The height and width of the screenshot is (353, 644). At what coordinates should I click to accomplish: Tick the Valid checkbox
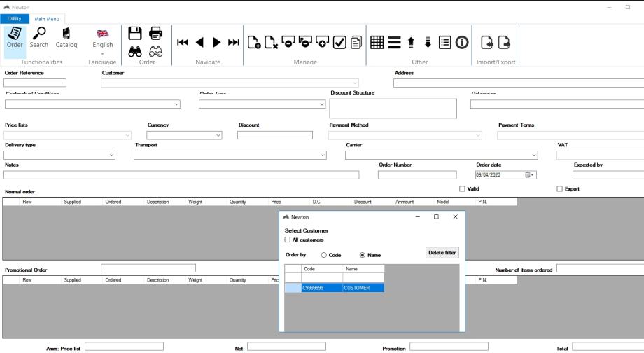pos(462,189)
